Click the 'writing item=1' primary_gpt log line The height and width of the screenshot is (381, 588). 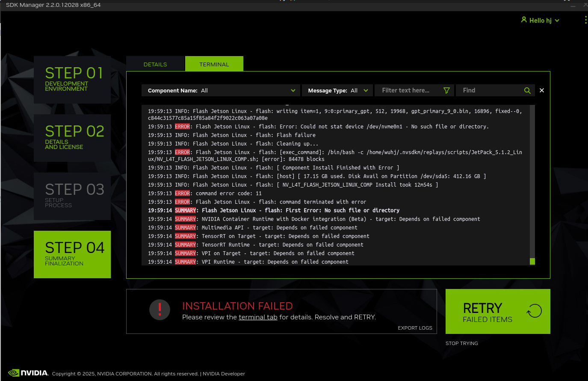(335, 115)
